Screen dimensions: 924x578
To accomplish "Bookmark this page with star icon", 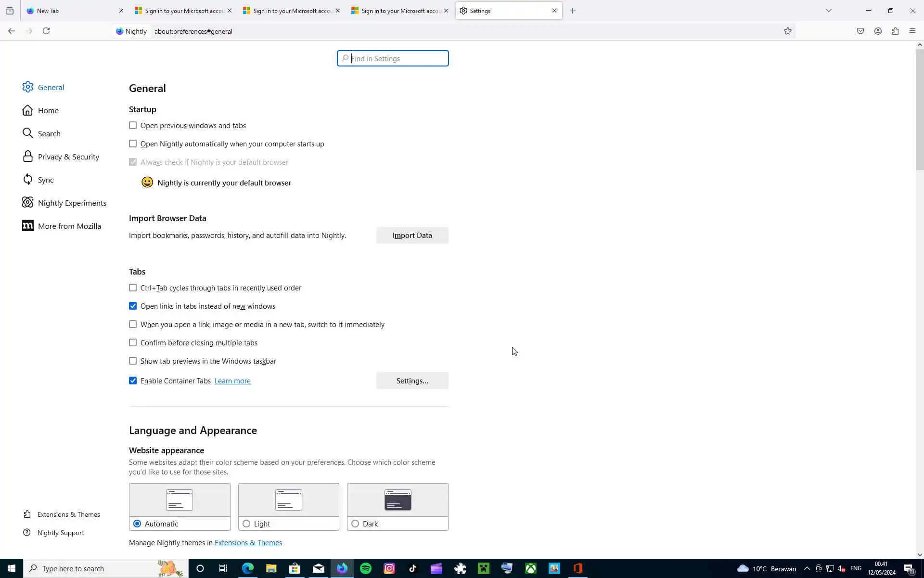I will tap(788, 31).
